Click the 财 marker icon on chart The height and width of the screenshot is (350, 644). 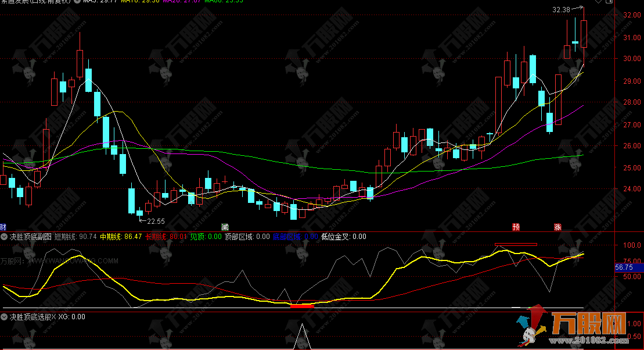[3, 227]
